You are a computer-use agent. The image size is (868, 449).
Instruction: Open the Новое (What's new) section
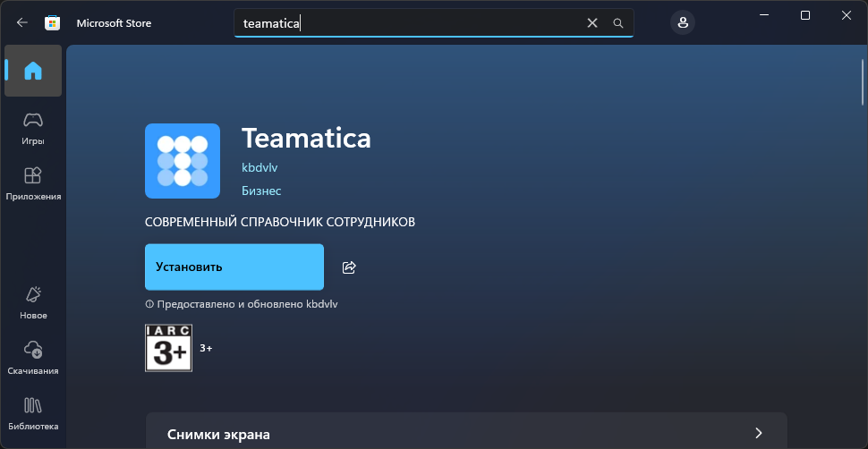(33, 302)
